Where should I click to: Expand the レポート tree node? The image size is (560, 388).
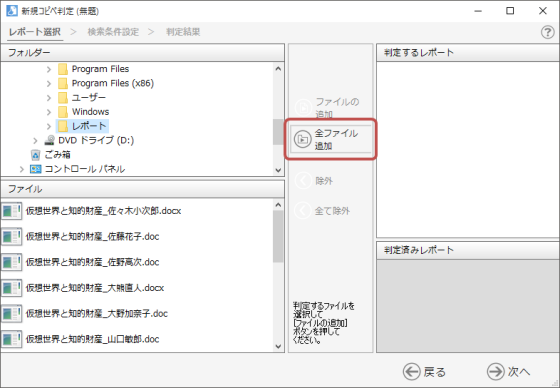(49, 126)
